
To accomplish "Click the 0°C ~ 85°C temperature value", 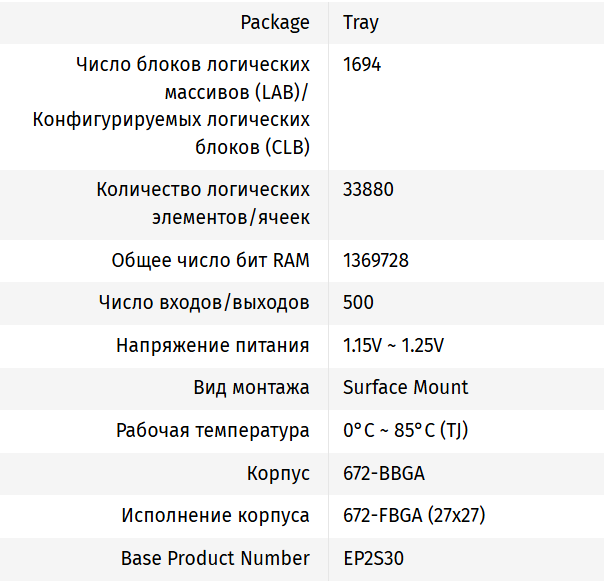I will point(405,431).
